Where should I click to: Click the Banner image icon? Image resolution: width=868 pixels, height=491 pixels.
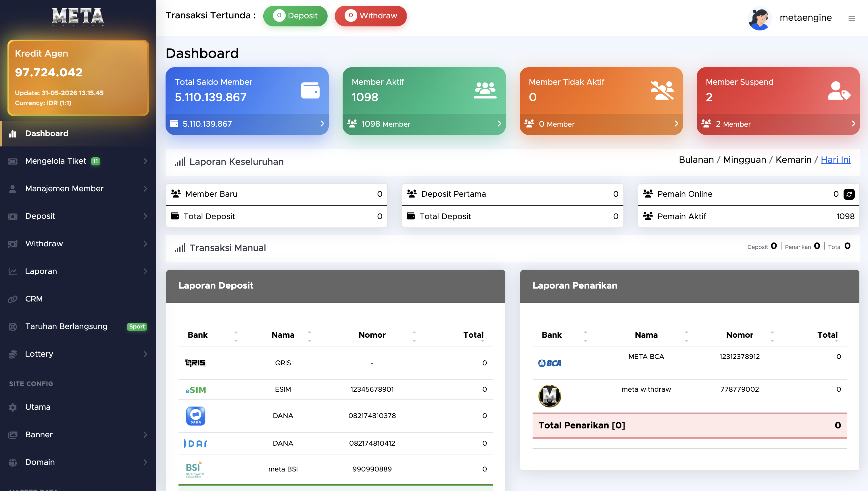pos(12,435)
